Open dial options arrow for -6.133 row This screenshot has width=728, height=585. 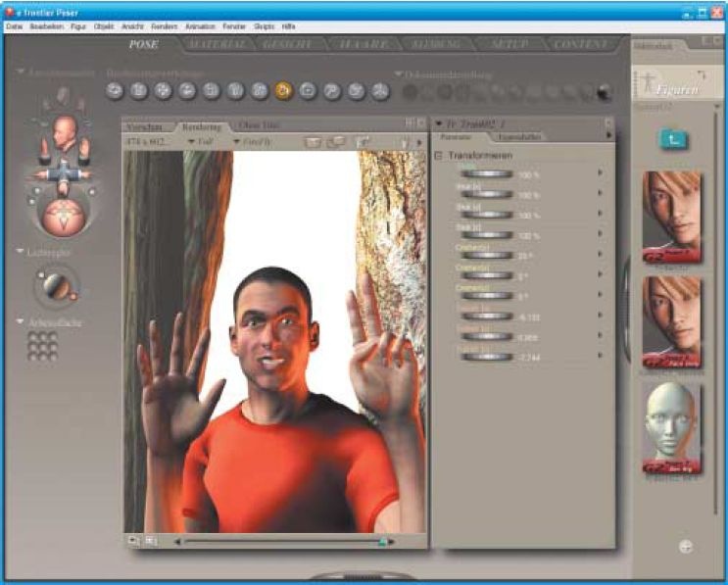(601, 316)
